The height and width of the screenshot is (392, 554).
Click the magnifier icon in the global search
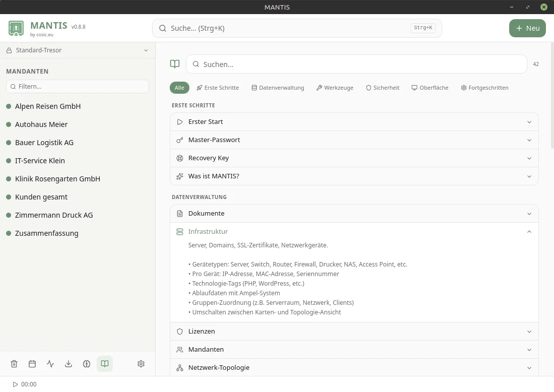(163, 28)
